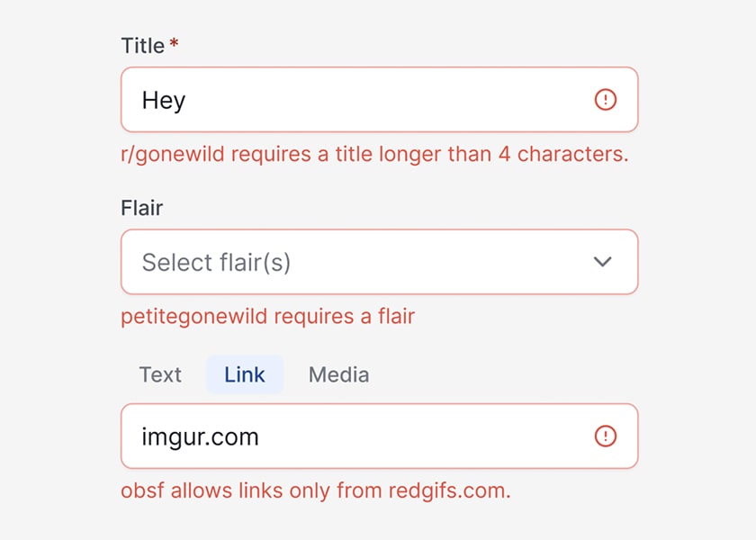
Task: Click the red required asterisk beside Title
Action: pos(174,45)
